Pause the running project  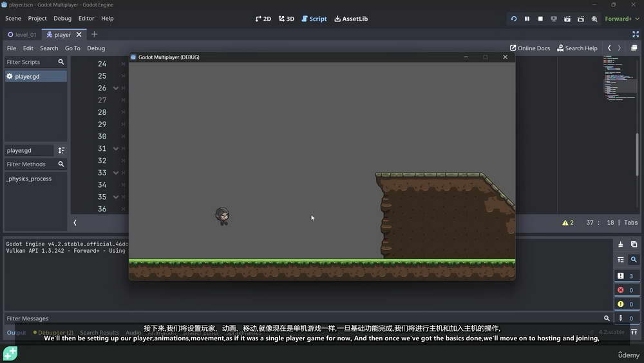[x=527, y=19]
